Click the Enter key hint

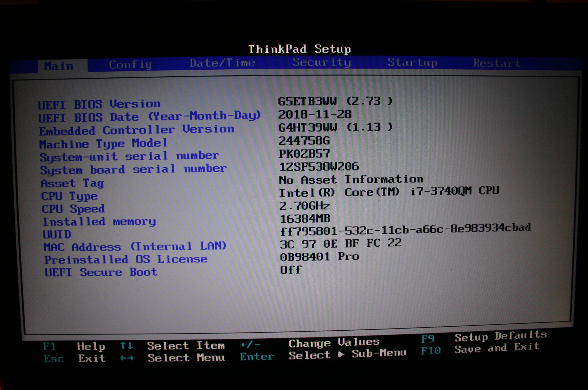[257, 357]
